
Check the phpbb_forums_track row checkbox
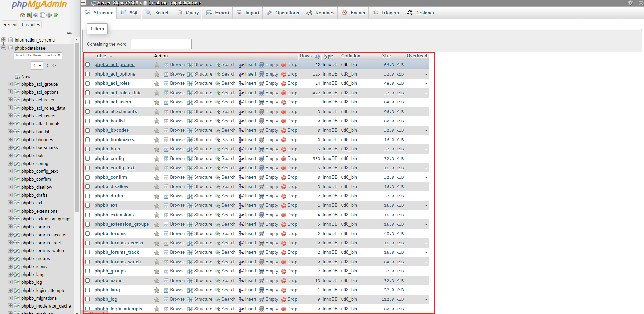(x=88, y=252)
